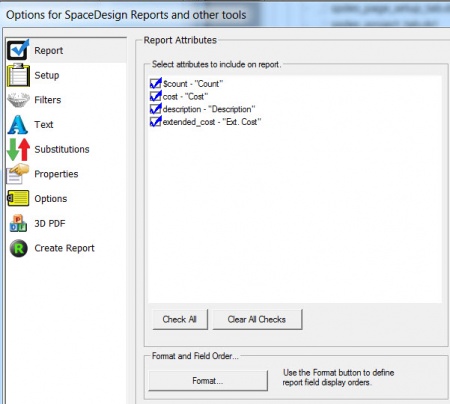This screenshot has height=404, width=450.
Task: Select extended_cost - "Ext. Cost" attribute text
Action: tap(212, 122)
